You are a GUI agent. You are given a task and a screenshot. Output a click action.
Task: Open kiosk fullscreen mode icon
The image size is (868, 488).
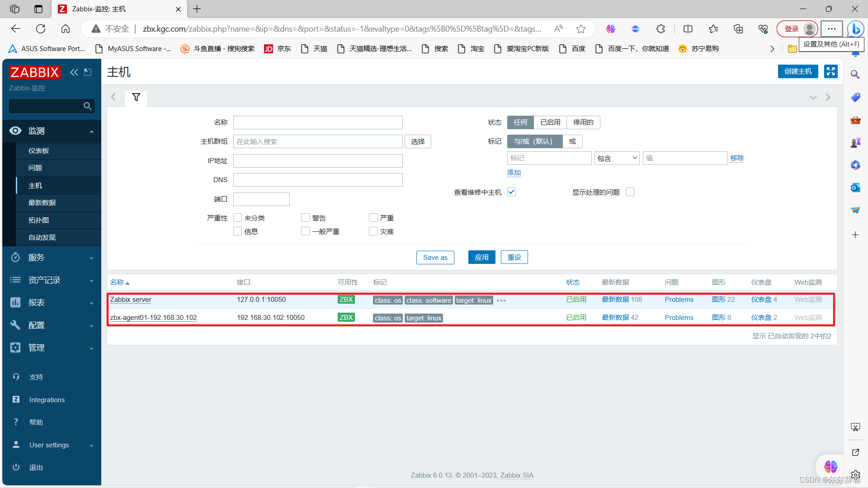pyautogui.click(x=830, y=71)
